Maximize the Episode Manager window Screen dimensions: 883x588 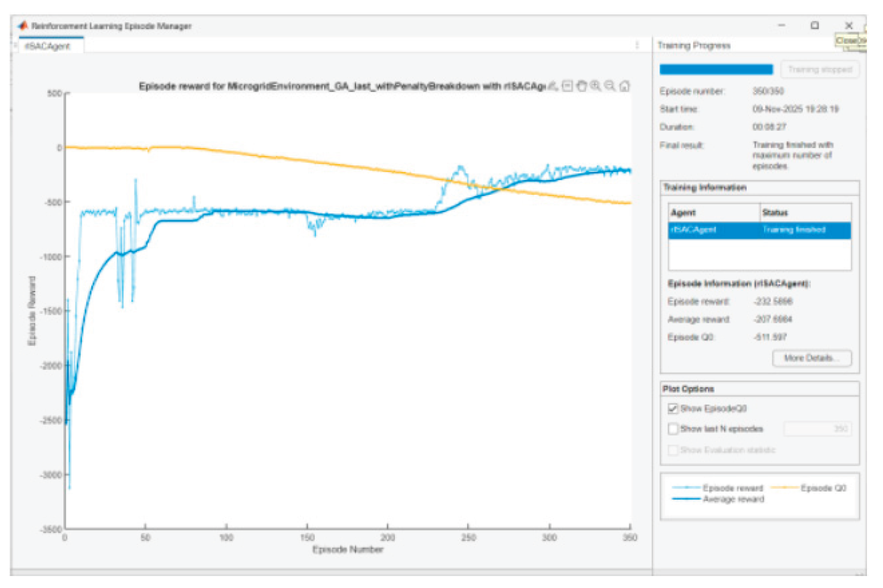pyautogui.click(x=814, y=26)
